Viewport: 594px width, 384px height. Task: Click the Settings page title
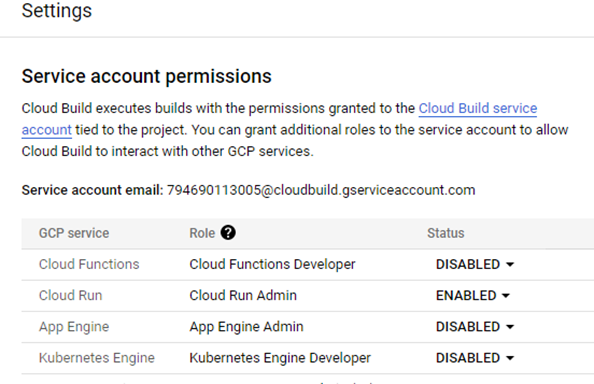pos(57,11)
